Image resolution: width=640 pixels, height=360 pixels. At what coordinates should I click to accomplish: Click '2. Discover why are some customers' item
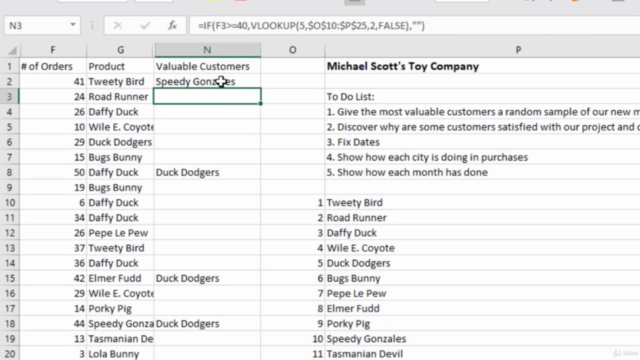483,127
